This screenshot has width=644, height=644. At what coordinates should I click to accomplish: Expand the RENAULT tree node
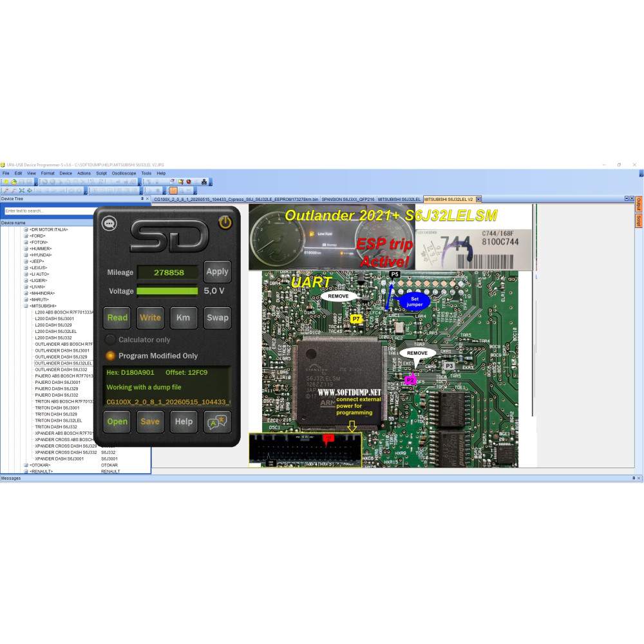[26, 471]
